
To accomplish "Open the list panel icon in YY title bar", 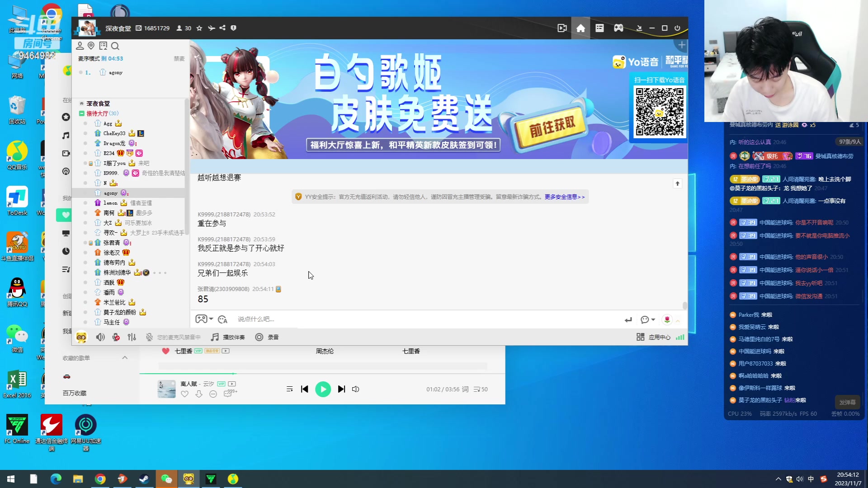I will coord(599,28).
